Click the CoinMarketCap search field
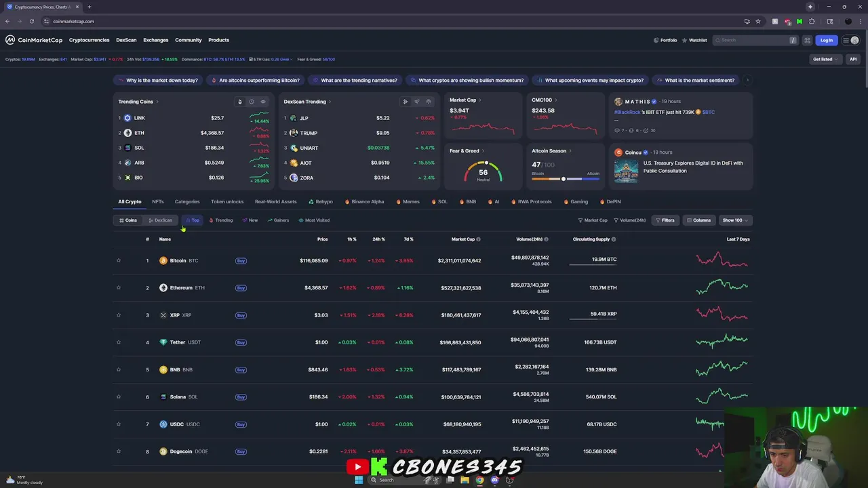Image resolution: width=868 pixels, height=488 pixels. (755, 40)
